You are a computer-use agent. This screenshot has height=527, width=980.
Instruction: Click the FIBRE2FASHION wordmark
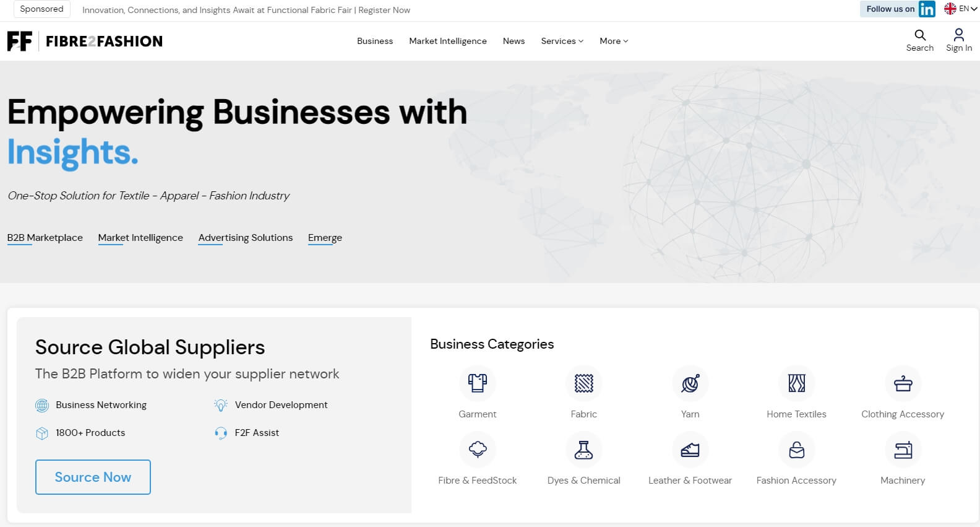(x=104, y=41)
